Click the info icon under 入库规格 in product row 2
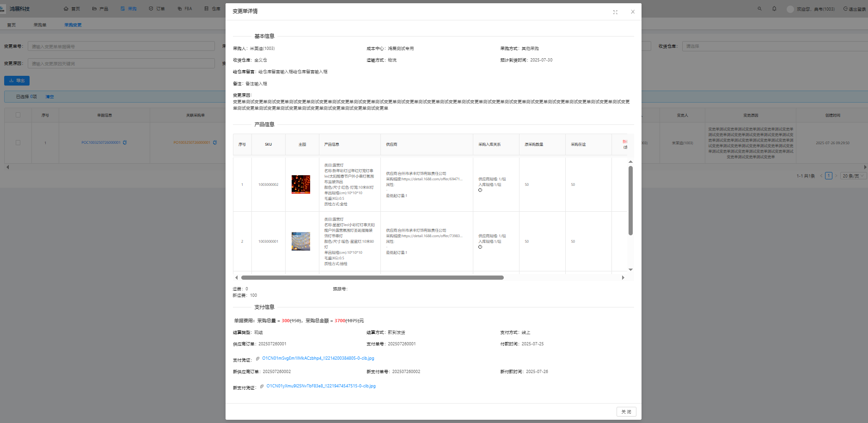868x423 pixels. coord(480,247)
